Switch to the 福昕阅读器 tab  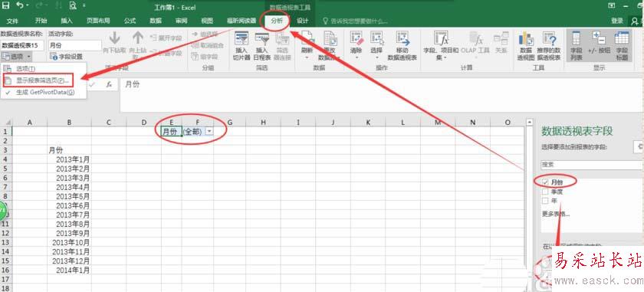tap(242, 21)
